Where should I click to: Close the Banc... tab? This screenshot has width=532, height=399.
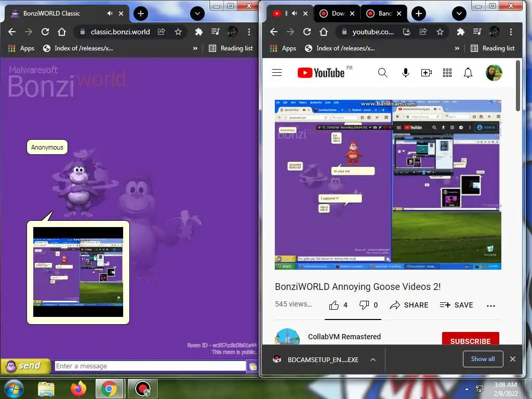pyautogui.click(x=399, y=14)
